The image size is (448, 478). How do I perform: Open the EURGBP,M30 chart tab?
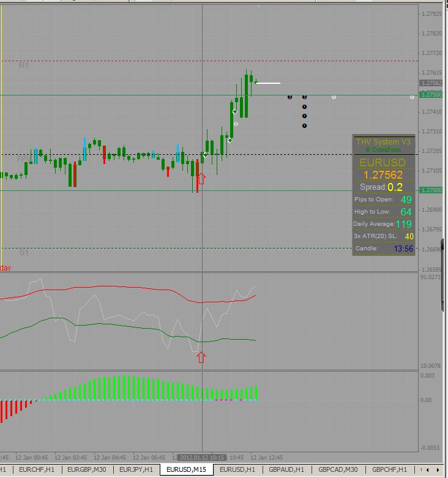[87, 469]
